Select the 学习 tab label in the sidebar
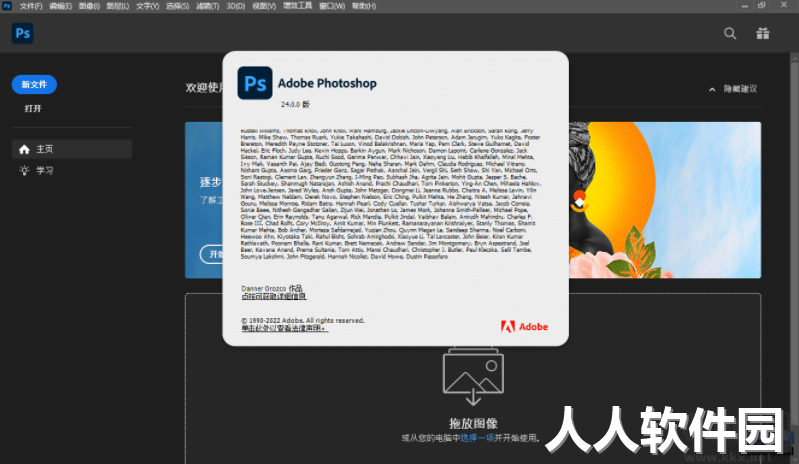Image resolution: width=799 pixels, height=464 pixels. [44, 171]
